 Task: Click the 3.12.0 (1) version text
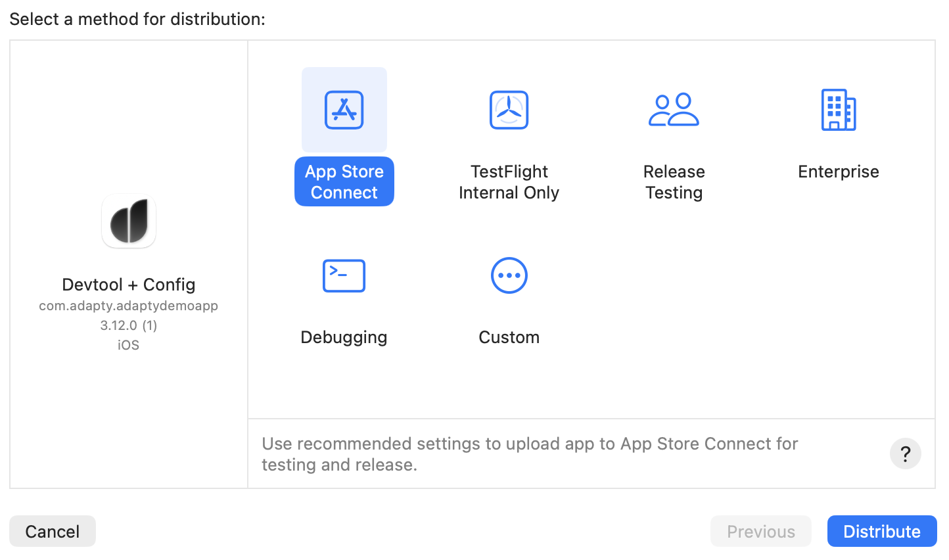coord(129,325)
